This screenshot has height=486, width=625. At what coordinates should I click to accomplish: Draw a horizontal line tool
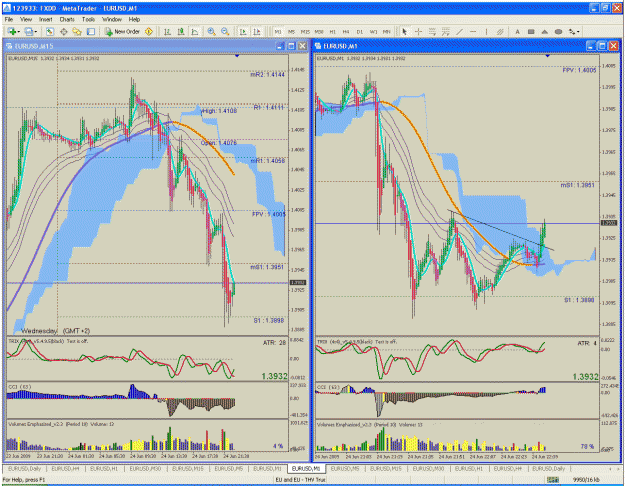coord(473,31)
